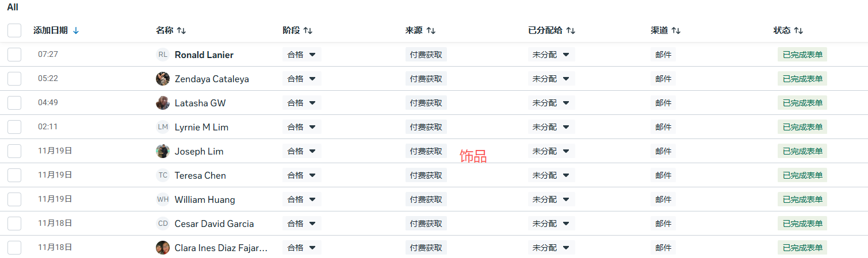The width and height of the screenshot is (868, 258).
Task: Select the All tab label
Action: (13, 7)
